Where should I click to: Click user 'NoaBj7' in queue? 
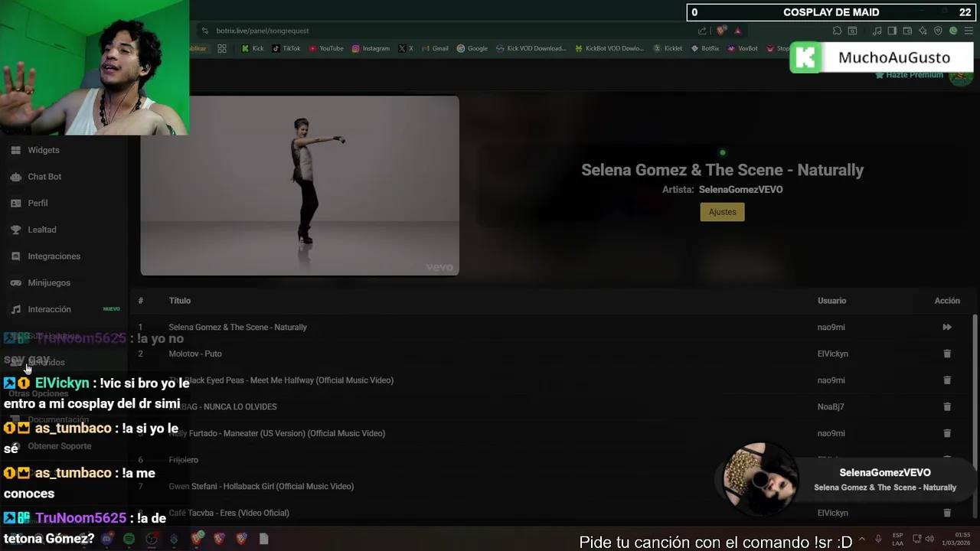[x=831, y=406]
